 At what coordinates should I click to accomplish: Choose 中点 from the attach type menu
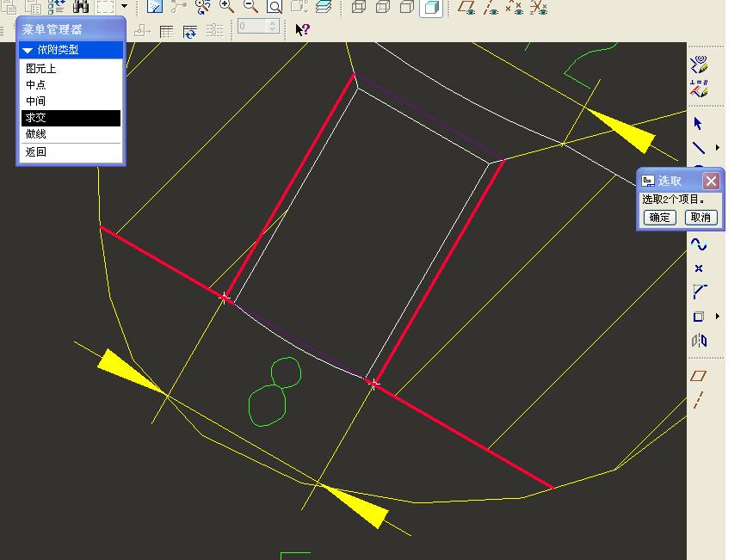click(71, 85)
